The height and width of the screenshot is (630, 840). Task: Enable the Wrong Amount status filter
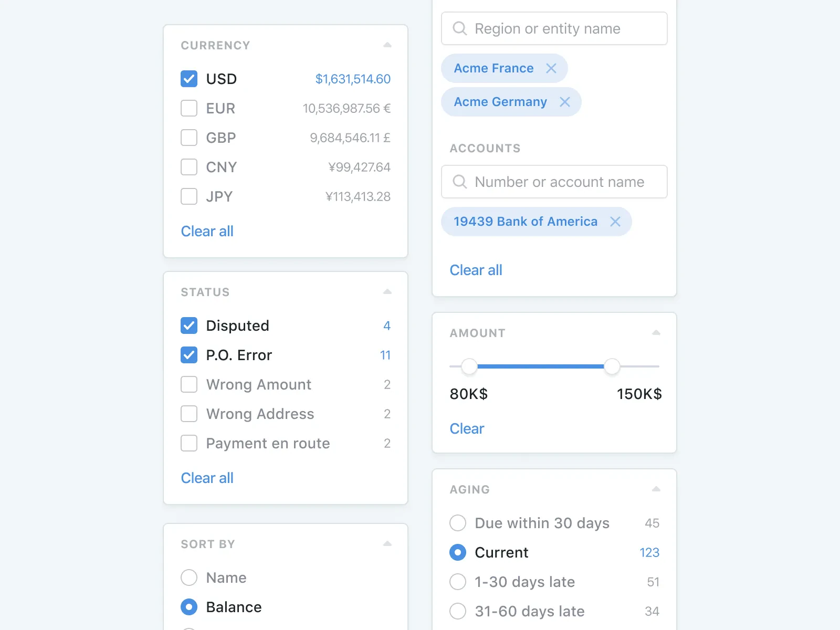(188, 384)
